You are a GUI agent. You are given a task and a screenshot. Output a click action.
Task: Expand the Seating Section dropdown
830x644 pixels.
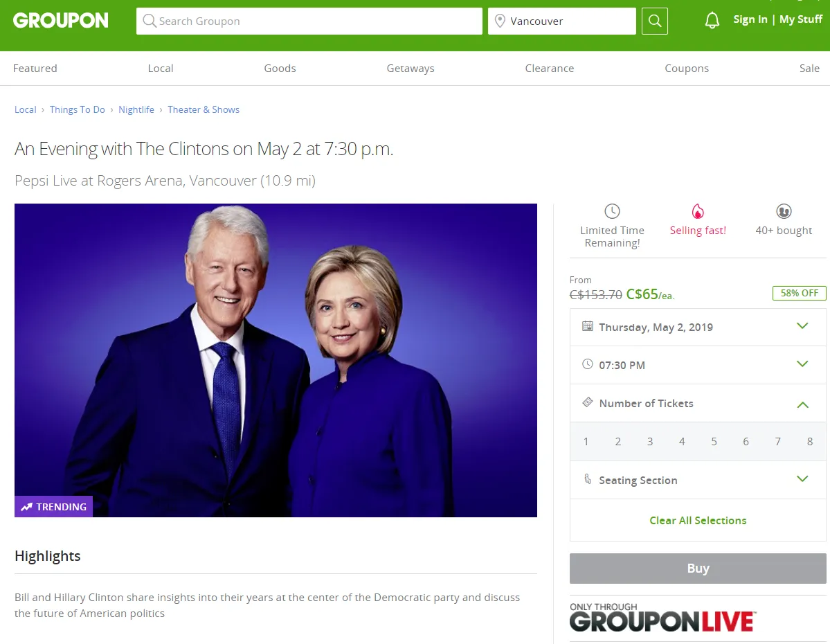[x=698, y=480]
